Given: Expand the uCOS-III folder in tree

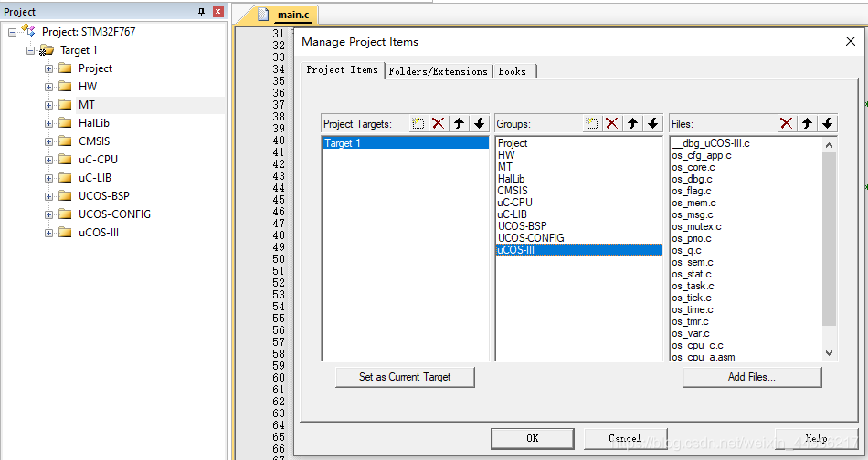Looking at the screenshot, I should 48,234.
